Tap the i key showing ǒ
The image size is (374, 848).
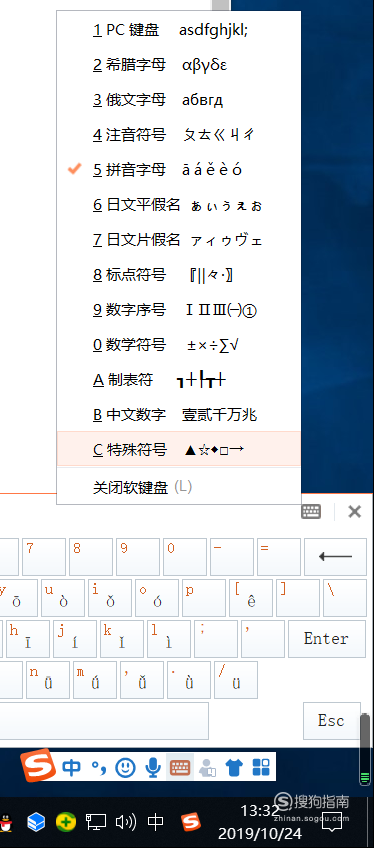[110, 598]
